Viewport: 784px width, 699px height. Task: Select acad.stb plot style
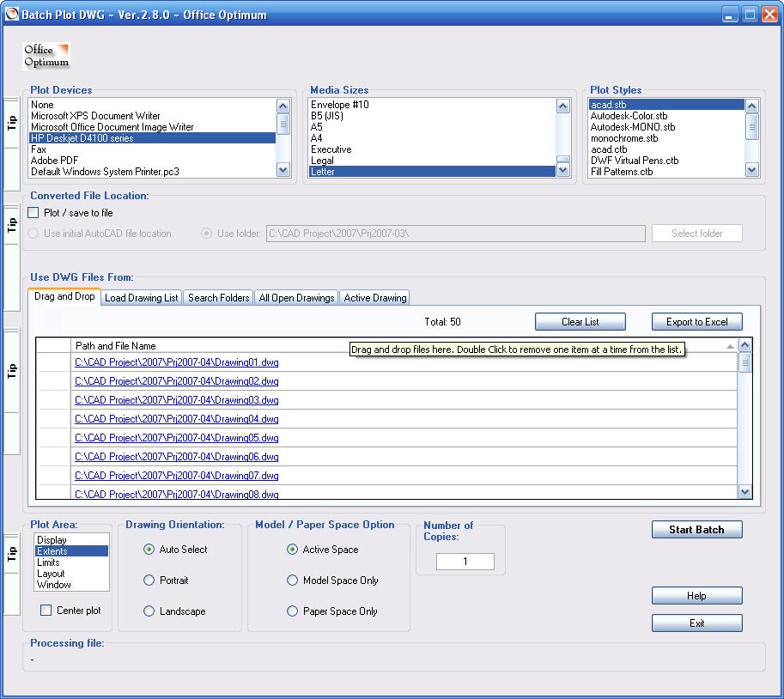pyautogui.click(x=666, y=105)
